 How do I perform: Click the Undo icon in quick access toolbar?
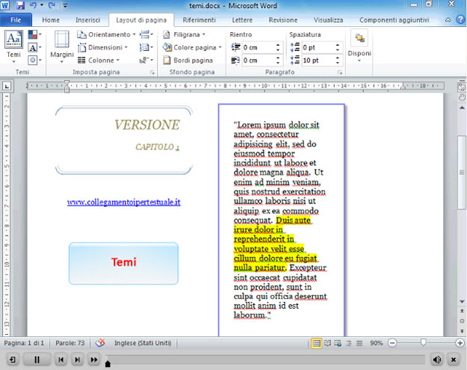[x=33, y=5]
